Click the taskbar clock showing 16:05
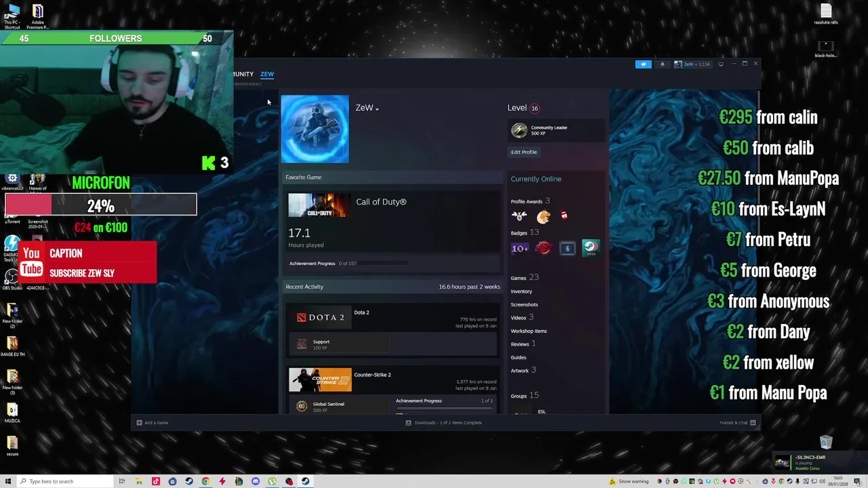This screenshot has width=868, height=488. 838,481
